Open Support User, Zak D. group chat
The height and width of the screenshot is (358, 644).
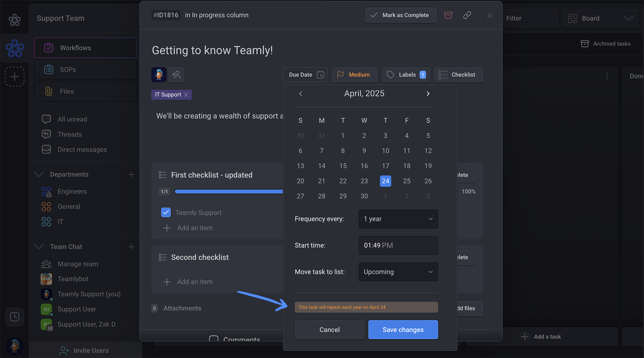pos(87,324)
